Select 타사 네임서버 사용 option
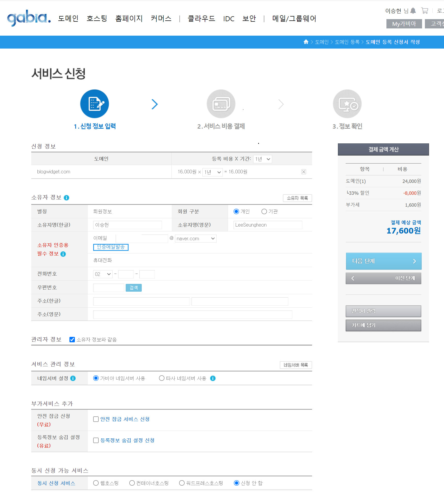Screen dimensions: 444x504 pyautogui.click(x=162, y=378)
